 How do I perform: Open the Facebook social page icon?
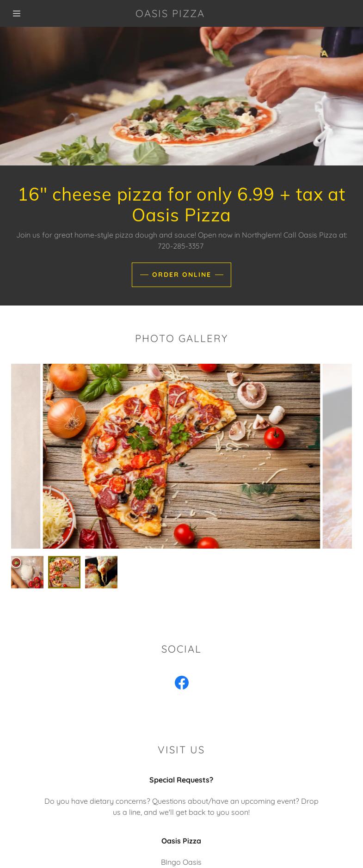[x=181, y=683]
